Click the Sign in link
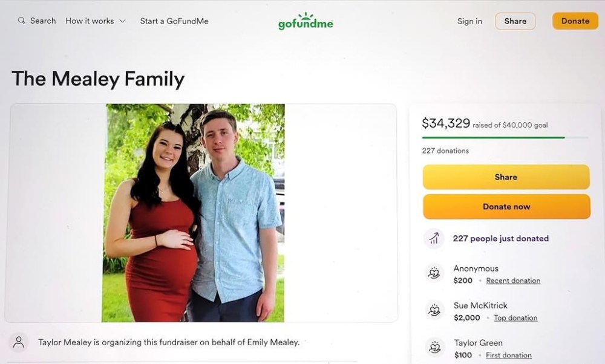This screenshot has height=364, width=605. coord(469,21)
